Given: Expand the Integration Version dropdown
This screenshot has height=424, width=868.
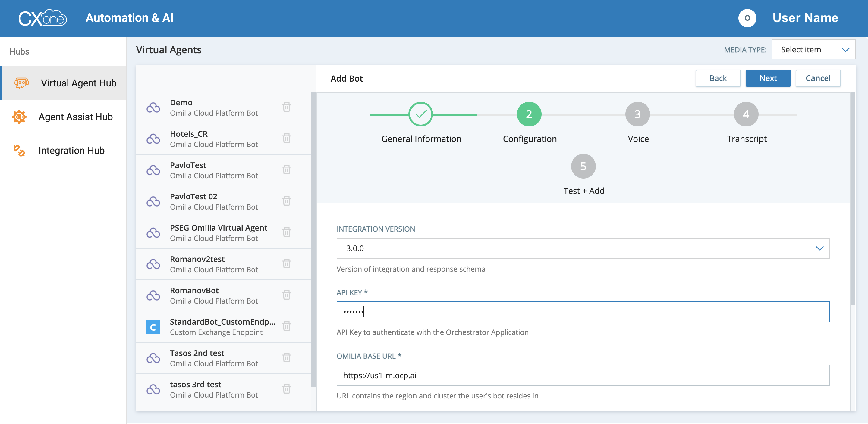Looking at the screenshot, I should point(583,248).
